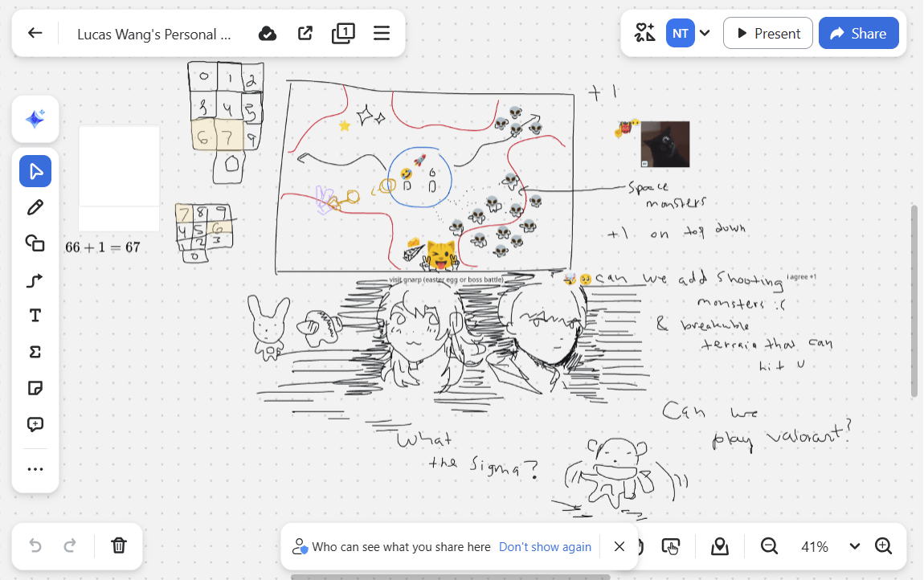Click the Share button
The width and height of the screenshot is (924, 580).
(x=858, y=34)
